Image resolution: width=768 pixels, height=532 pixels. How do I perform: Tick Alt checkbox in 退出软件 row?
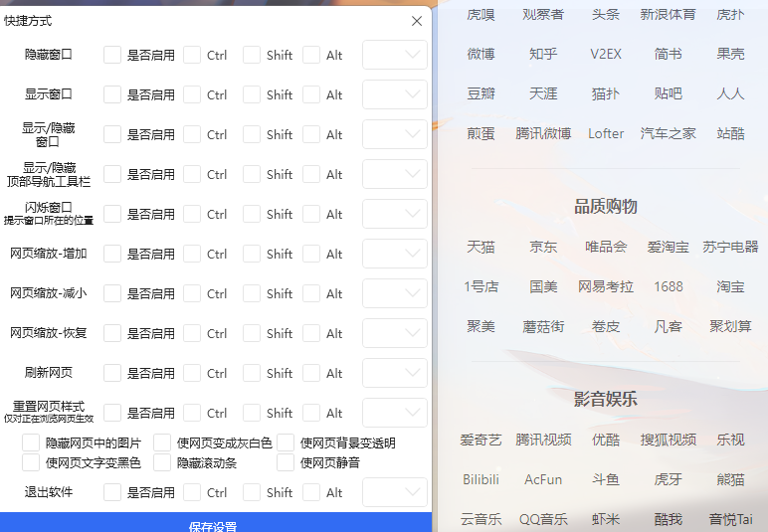click(x=311, y=492)
